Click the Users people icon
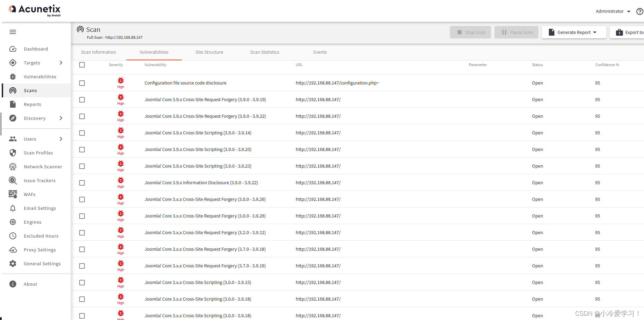 pos(13,139)
